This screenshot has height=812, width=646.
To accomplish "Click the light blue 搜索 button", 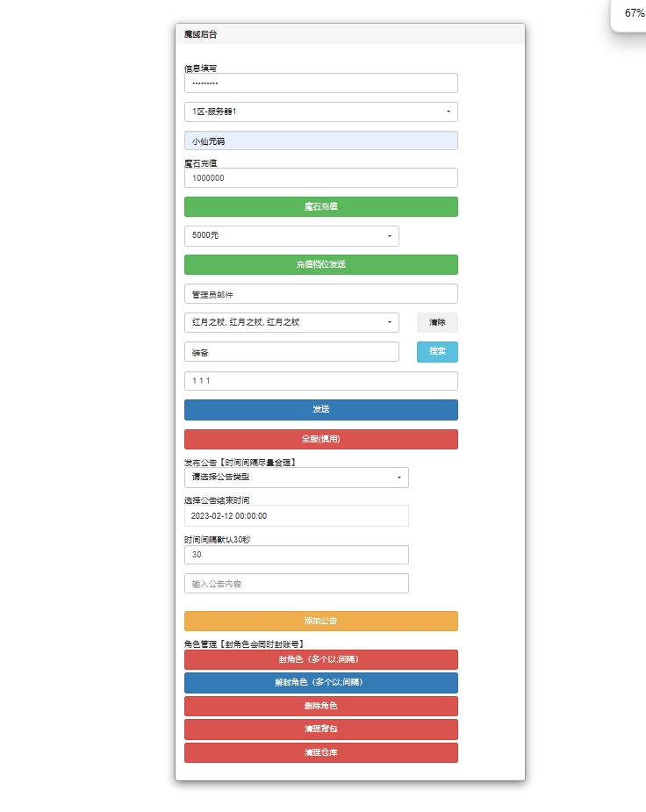I will coord(437,352).
